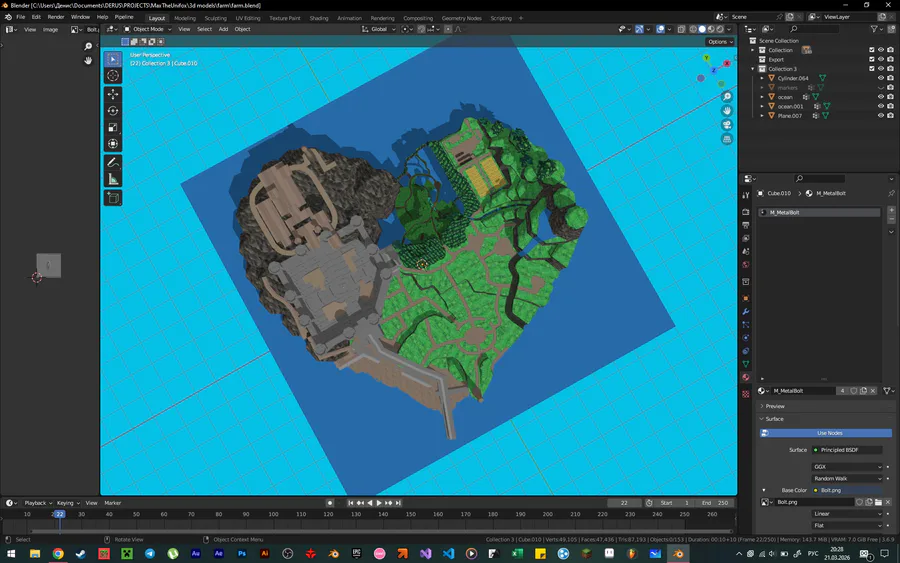
Task: Open the Render menu
Action: 56,17
